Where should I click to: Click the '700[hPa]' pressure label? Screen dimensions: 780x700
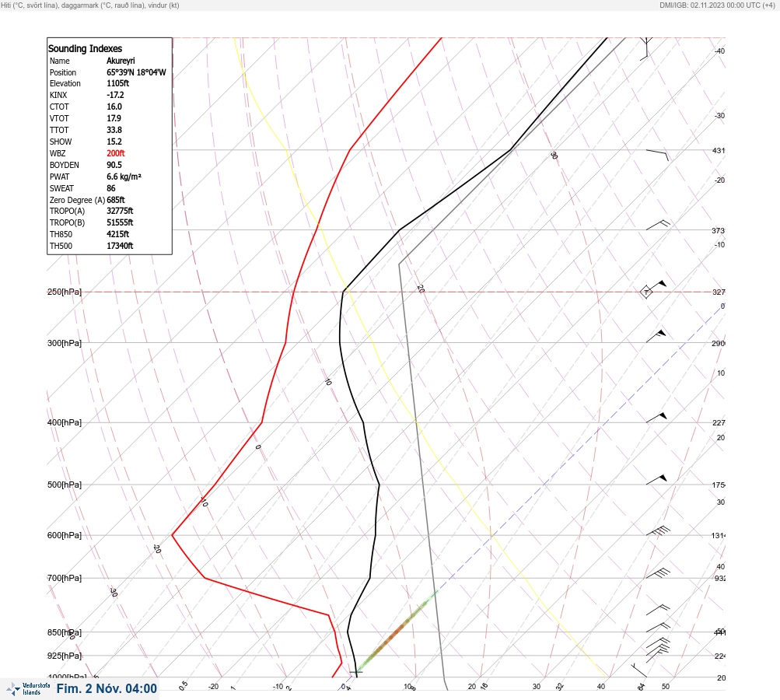[x=65, y=578]
